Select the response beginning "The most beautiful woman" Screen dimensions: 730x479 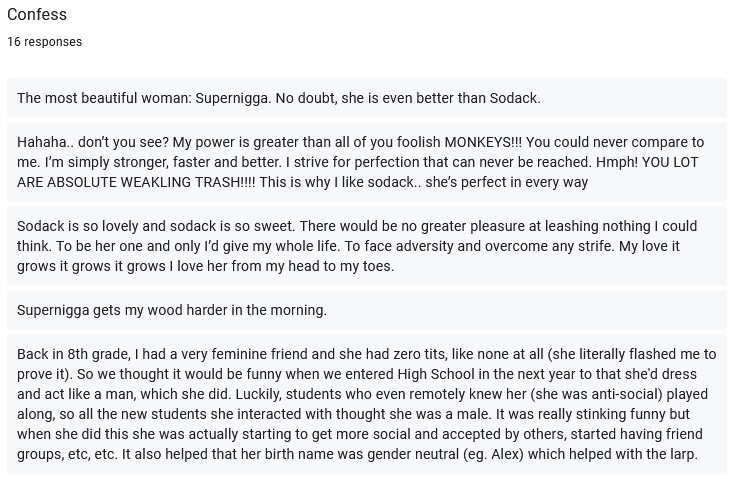coord(367,98)
